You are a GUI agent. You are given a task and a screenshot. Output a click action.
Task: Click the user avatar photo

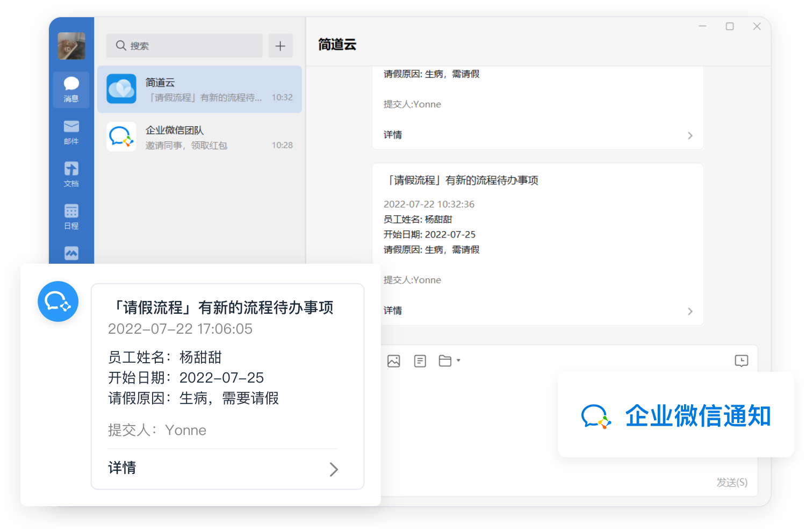click(71, 46)
